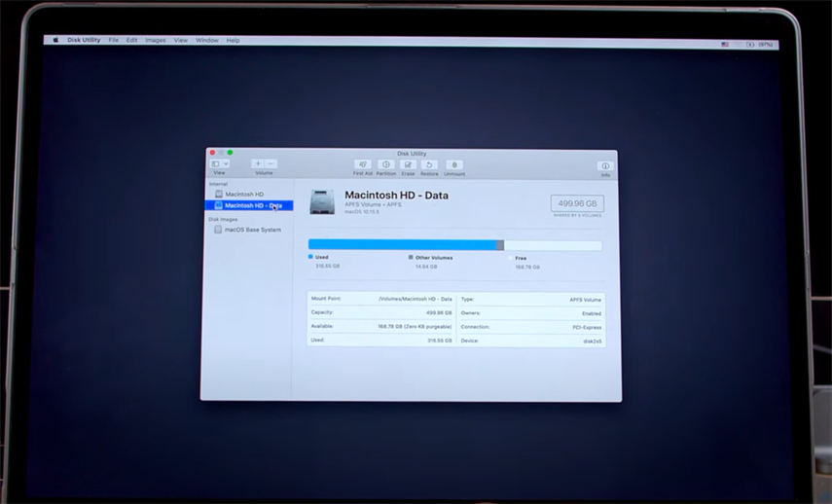Click the Owners Enabled value

coord(592,313)
